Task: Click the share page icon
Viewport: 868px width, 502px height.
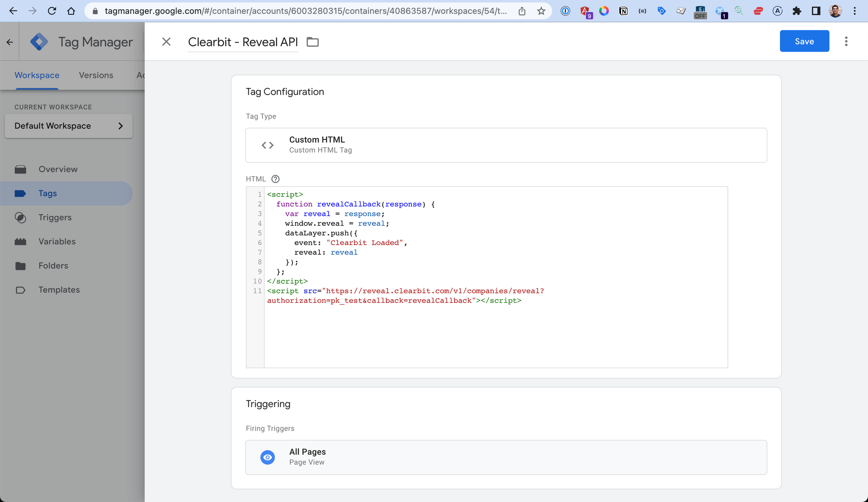Action: pos(522,11)
